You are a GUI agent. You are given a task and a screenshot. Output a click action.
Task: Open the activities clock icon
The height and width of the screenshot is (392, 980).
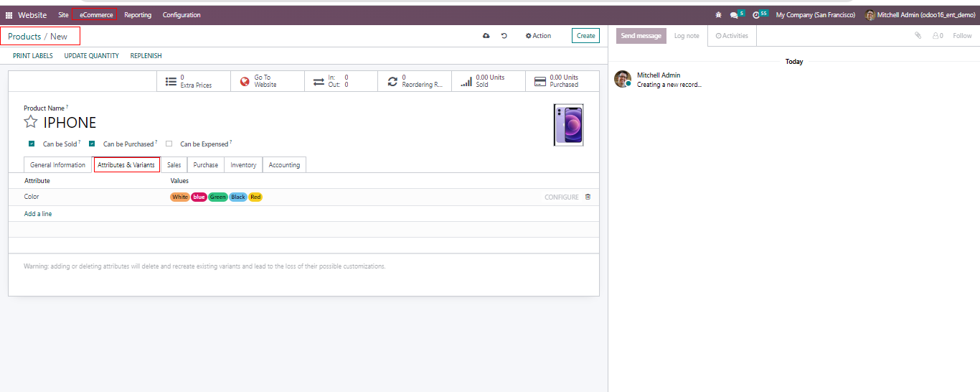pos(756,15)
